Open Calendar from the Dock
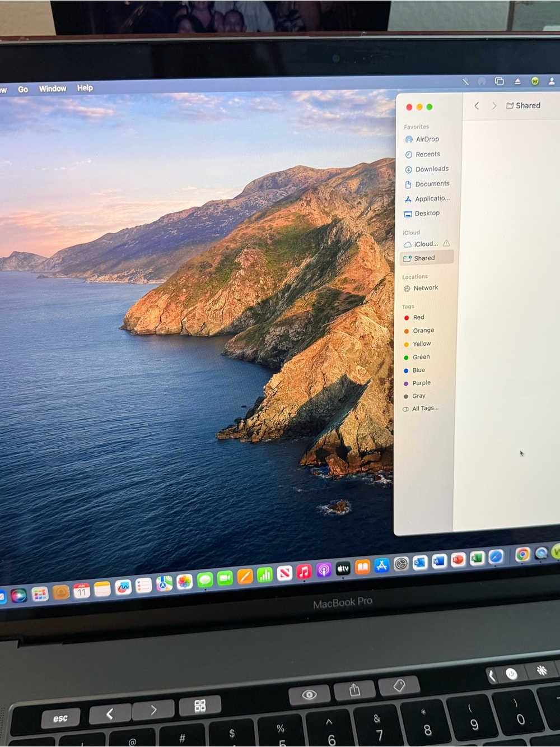This screenshot has height=747, width=560. (x=82, y=591)
